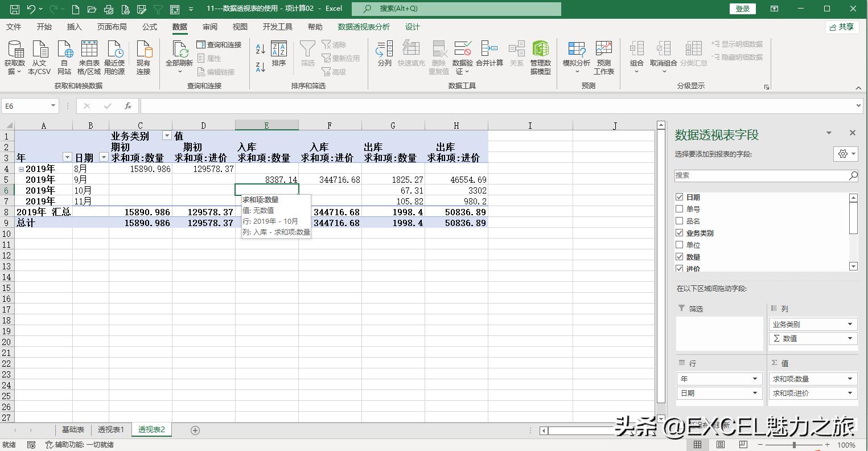The image size is (868, 451).
Task: Open 模拟分析 (What-If Analysis)
Action: [576, 55]
